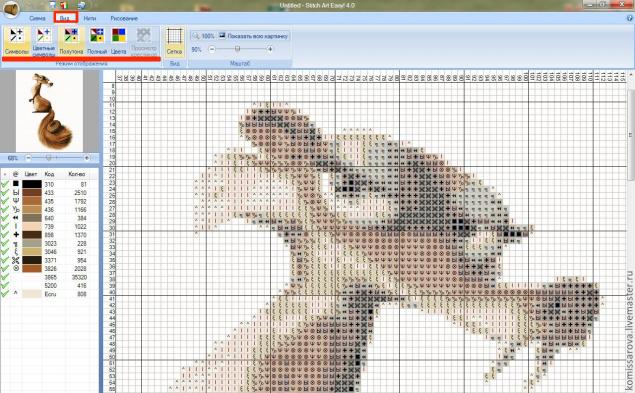Select the color swatch for thread 3826
635x393 pixels.
pos(32,268)
